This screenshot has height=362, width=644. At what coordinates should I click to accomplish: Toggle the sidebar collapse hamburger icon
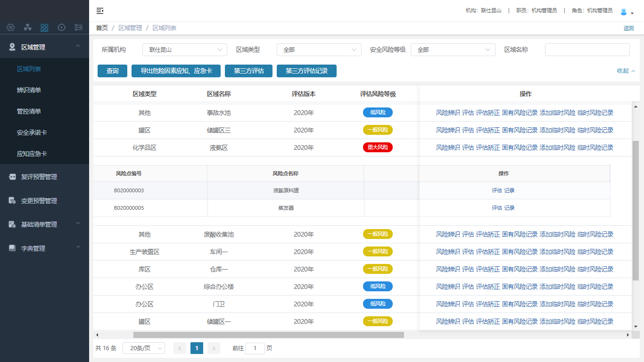[100, 11]
